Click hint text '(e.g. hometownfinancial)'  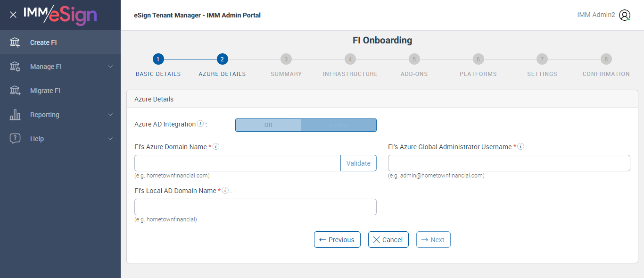coord(166,219)
